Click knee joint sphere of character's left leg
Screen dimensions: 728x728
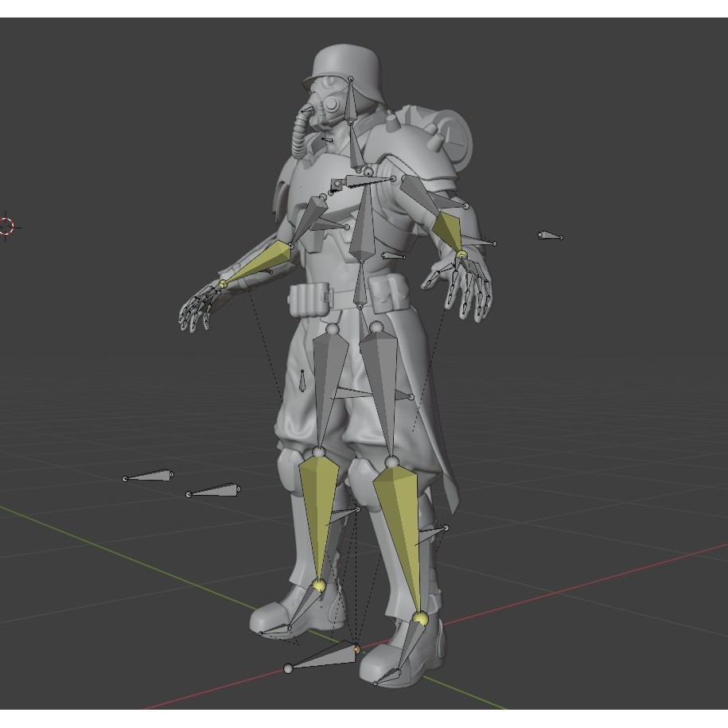click(392, 461)
